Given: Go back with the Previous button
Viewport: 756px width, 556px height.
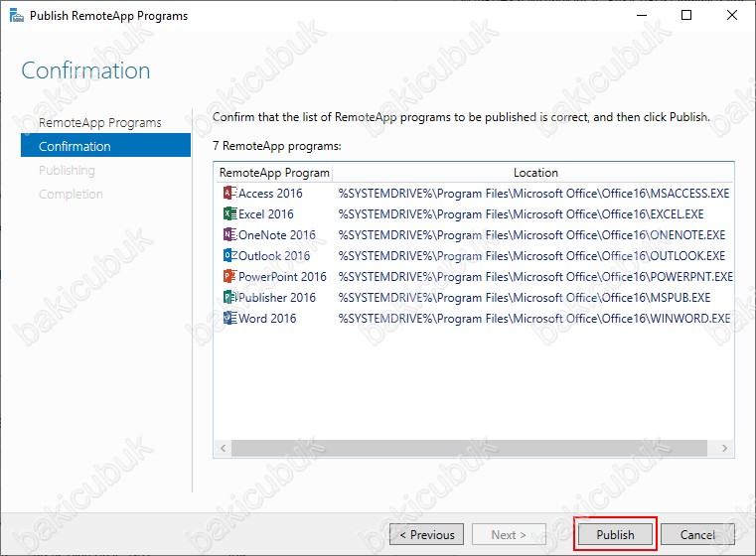Looking at the screenshot, I should click(427, 534).
